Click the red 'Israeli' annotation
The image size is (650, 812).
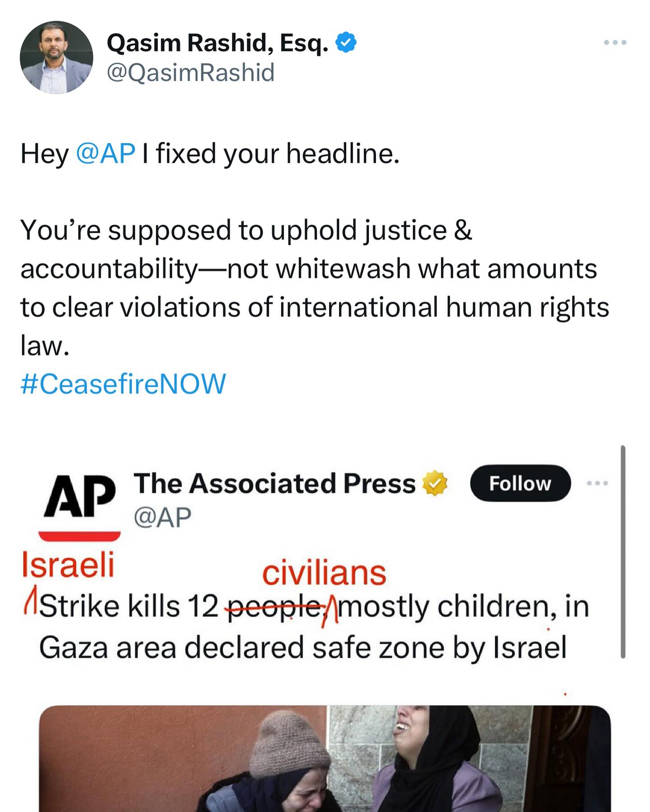click(68, 565)
